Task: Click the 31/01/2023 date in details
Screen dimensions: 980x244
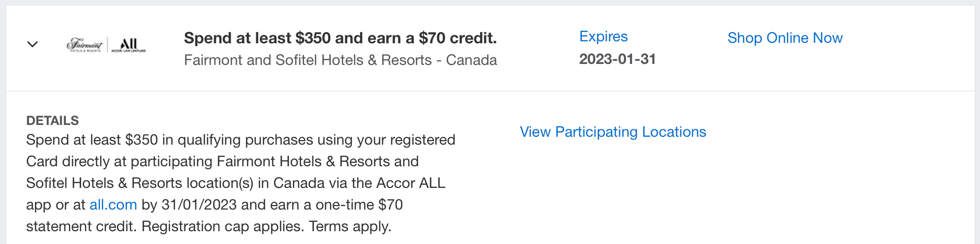Action: point(199,205)
